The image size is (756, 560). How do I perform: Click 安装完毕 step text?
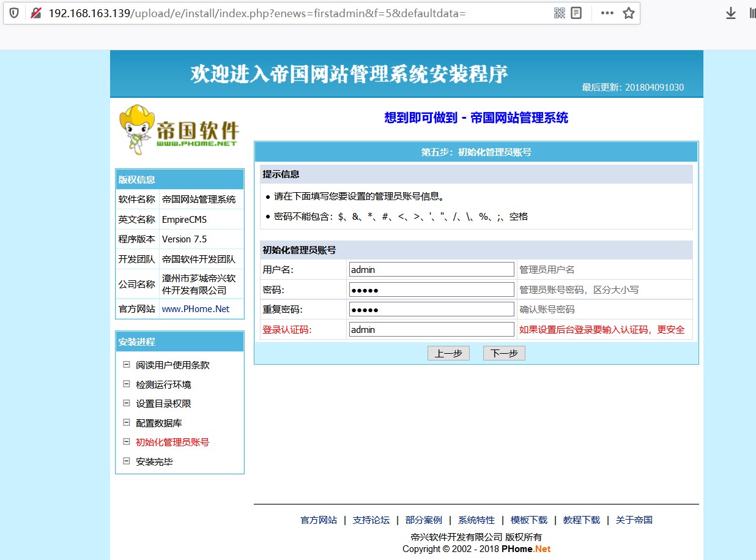tap(154, 461)
